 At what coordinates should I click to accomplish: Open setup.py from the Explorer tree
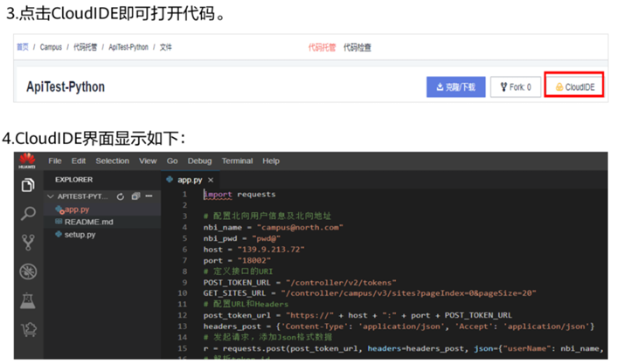[x=80, y=235]
